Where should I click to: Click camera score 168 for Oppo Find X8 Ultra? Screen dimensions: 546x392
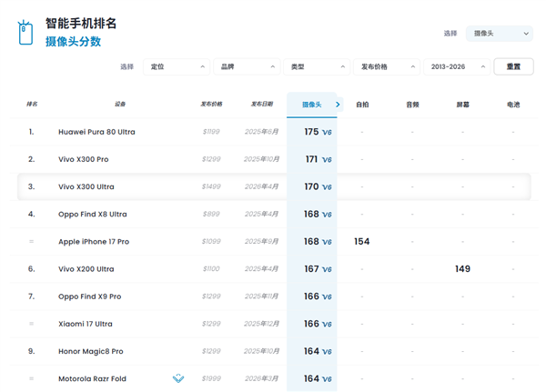[x=311, y=214]
